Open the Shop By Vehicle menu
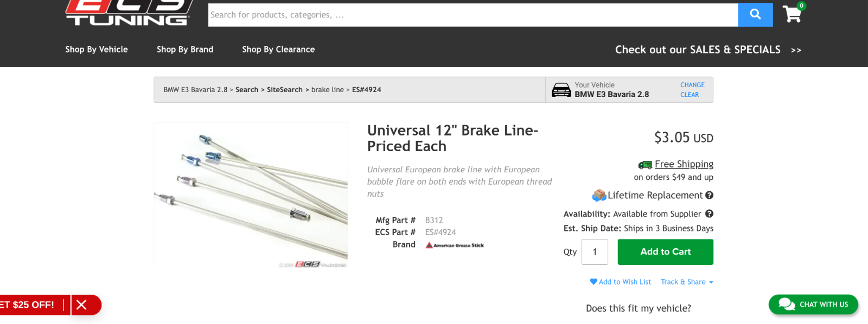 97,49
